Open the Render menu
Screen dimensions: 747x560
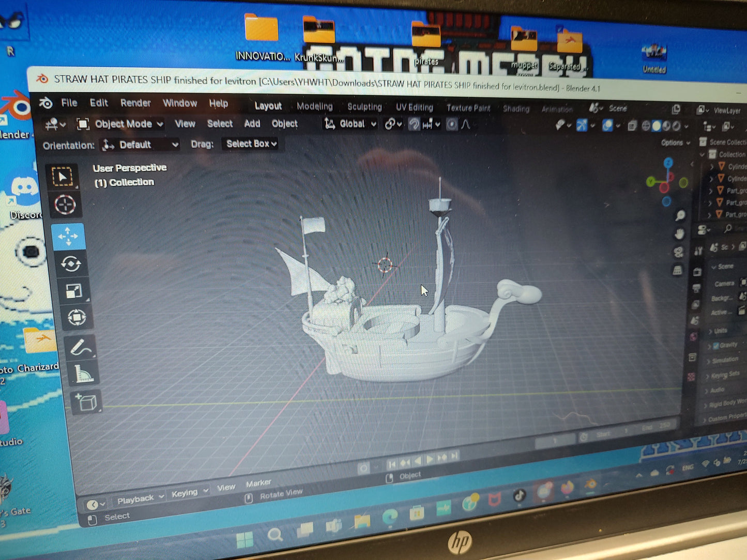tap(135, 103)
